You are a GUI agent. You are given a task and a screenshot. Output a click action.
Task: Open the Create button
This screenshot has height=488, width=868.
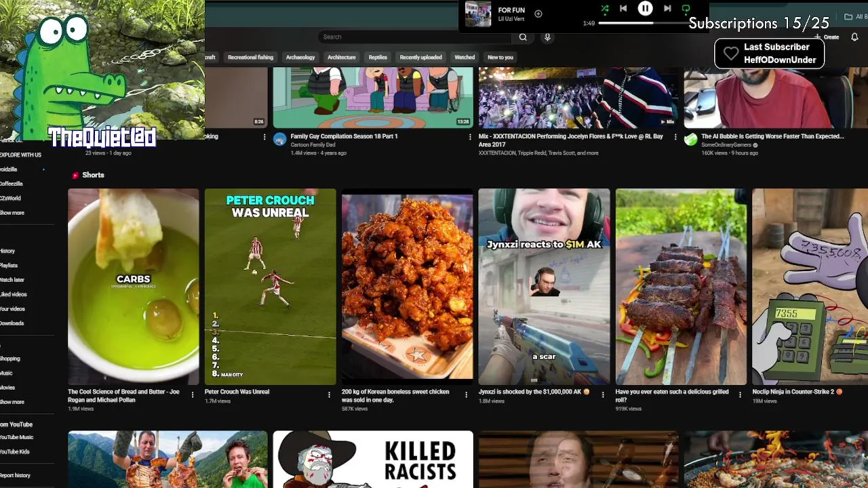(x=827, y=37)
